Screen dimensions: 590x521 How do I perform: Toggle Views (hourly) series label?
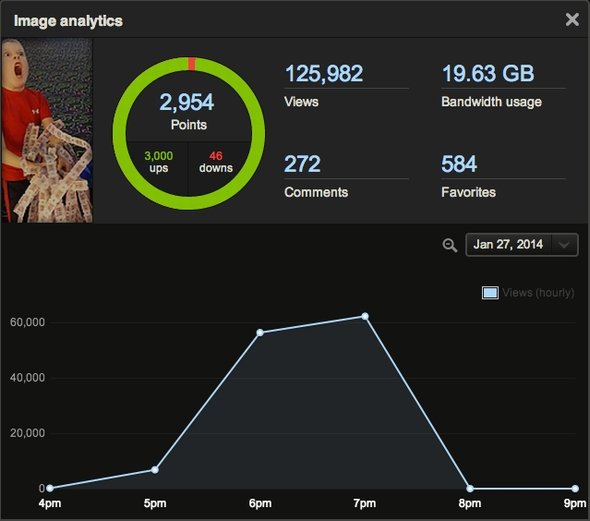(538, 293)
